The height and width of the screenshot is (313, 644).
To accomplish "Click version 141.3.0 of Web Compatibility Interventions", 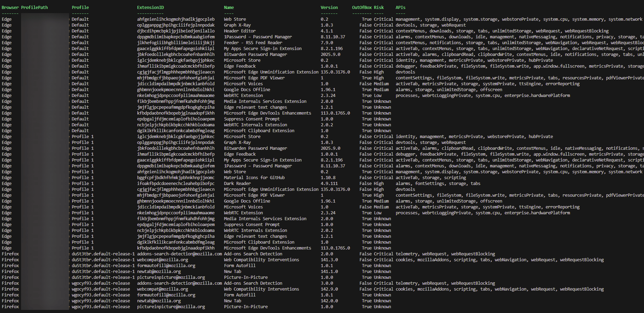I will (x=329, y=260).
